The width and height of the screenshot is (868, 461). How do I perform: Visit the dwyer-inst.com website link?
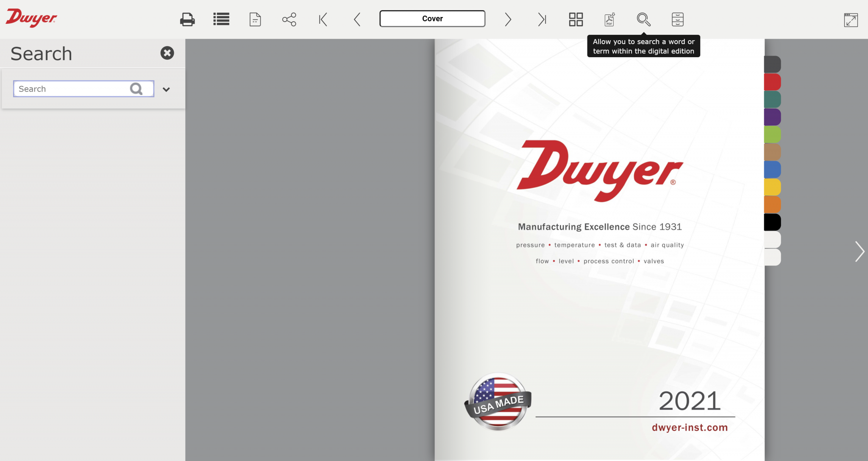click(x=690, y=427)
